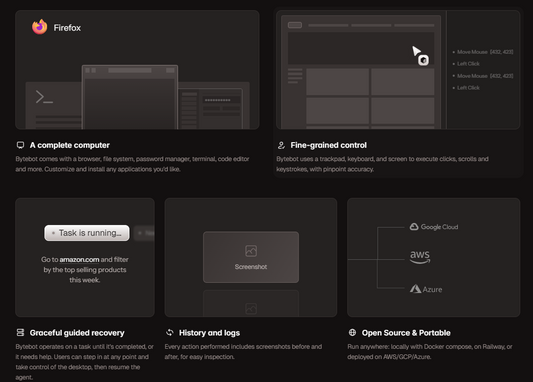Click the Google Cloud logo

(x=434, y=227)
